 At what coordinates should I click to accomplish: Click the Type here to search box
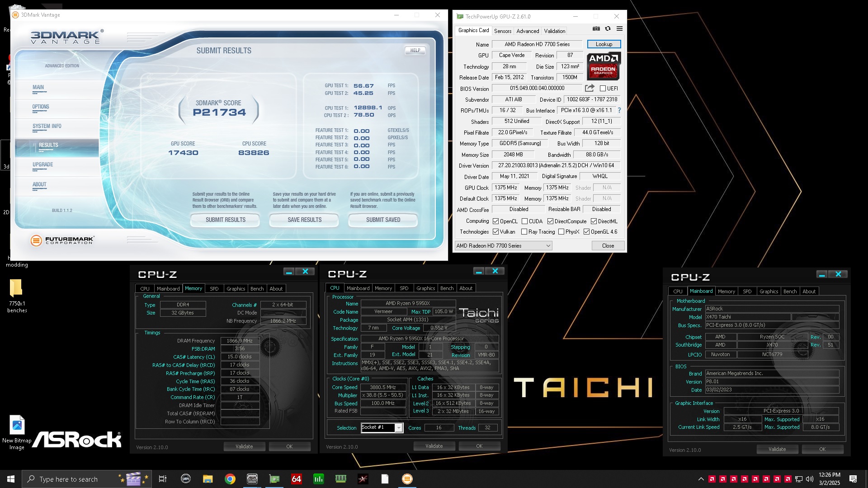(x=86, y=479)
